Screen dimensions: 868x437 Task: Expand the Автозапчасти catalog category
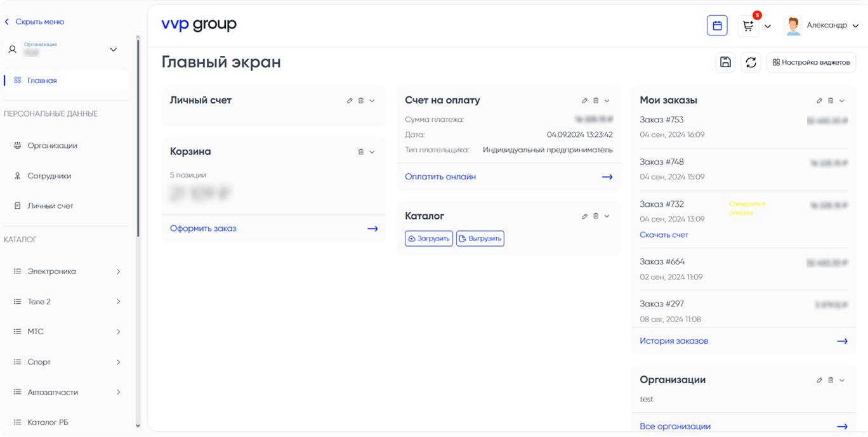(x=118, y=393)
